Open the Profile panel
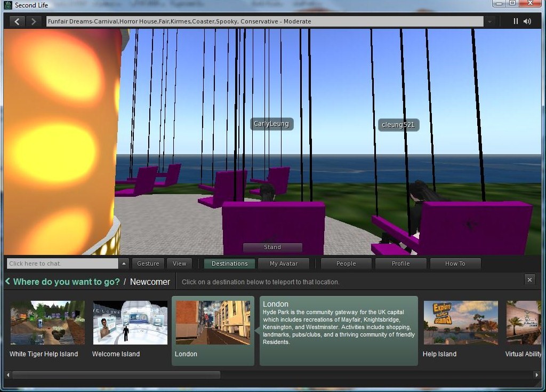 coord(401,263)
